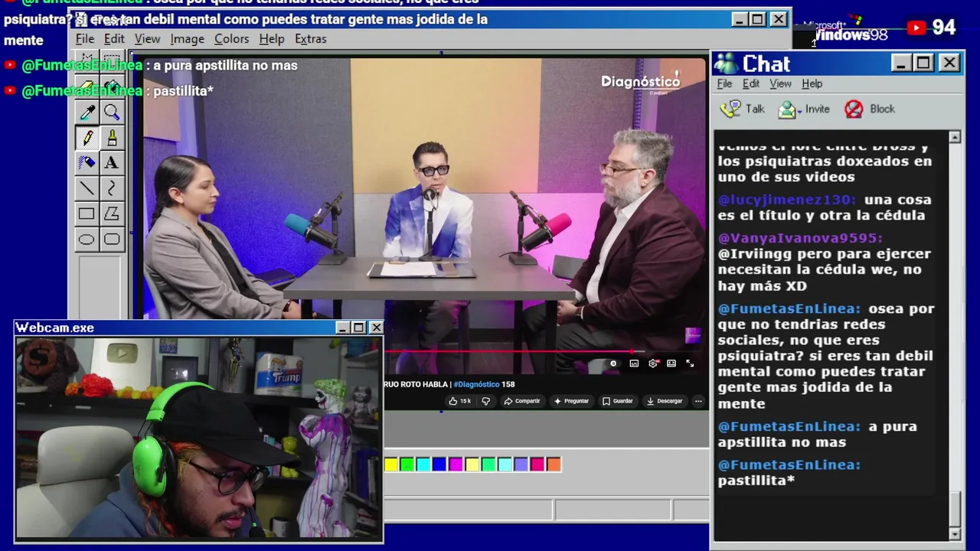Open the Invite dropdown arrow in Chat
Screen dimensions: 980x551
click(799, 111)
